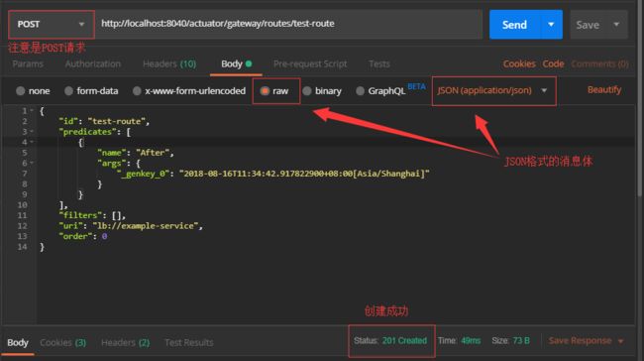The width and height of the screenshot is (644, 361).
Task: Click the Code link
Action: pyautogui.click(x=553, y=64)
